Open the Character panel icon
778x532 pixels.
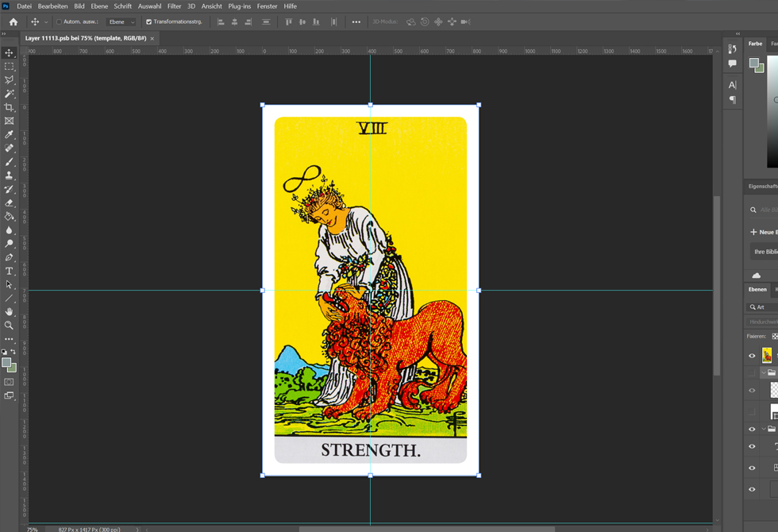pyautogui.click(x=732, y=85)
